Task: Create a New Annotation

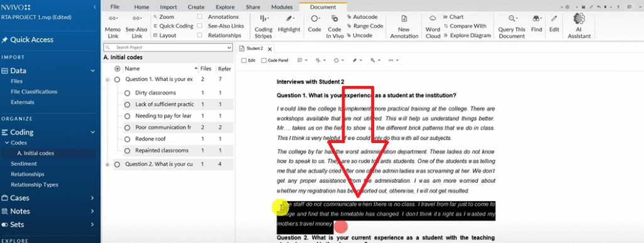Action: (x=404, y=27)
